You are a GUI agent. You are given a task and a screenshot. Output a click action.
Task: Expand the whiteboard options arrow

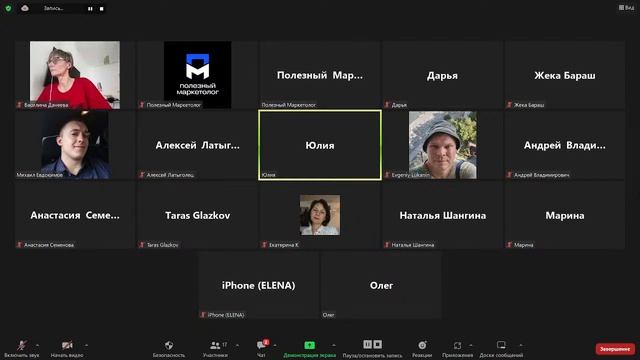(521, 345)
